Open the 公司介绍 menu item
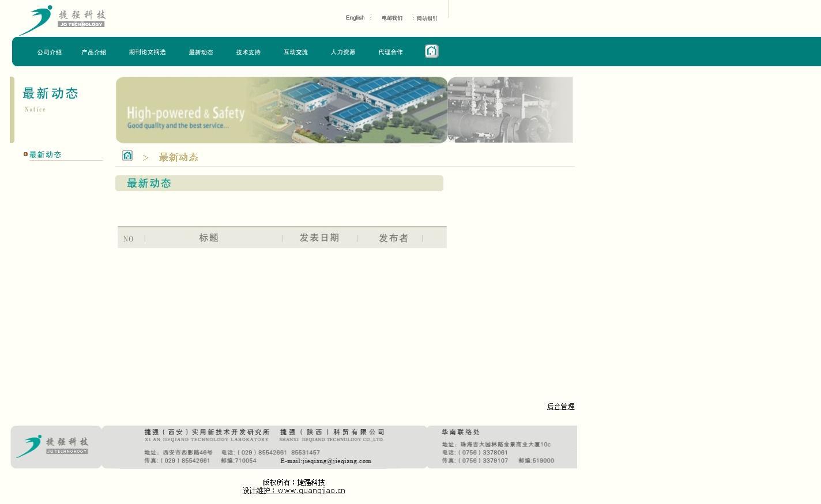This screenshot has height=504, width=821. coord(50,52)
